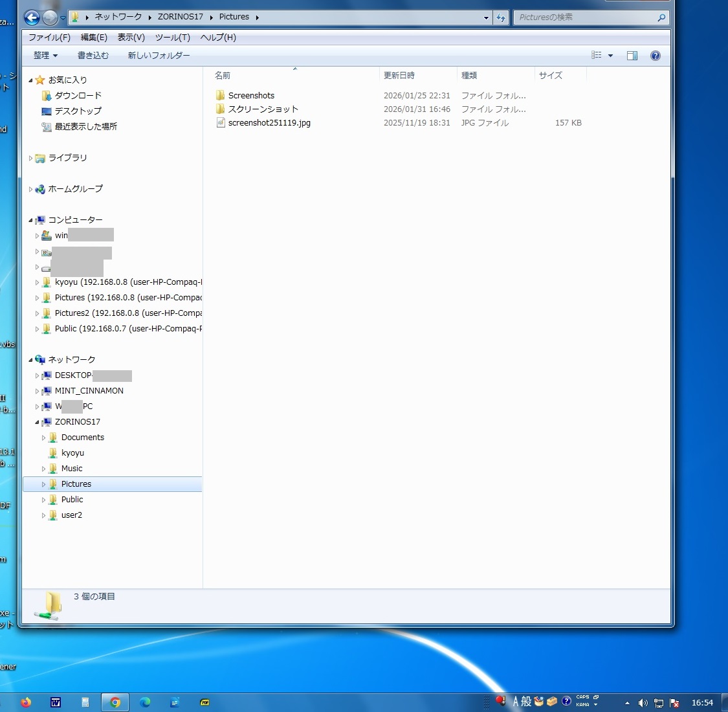Click the 新しいフォルダー button
This screenshot has width=728, height=712.
click(x=159, y=56)
